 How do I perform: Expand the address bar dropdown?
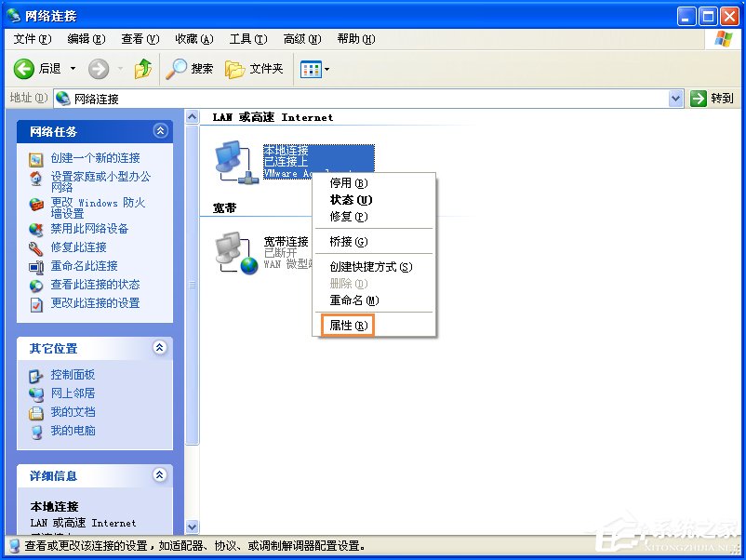point(675,99)
